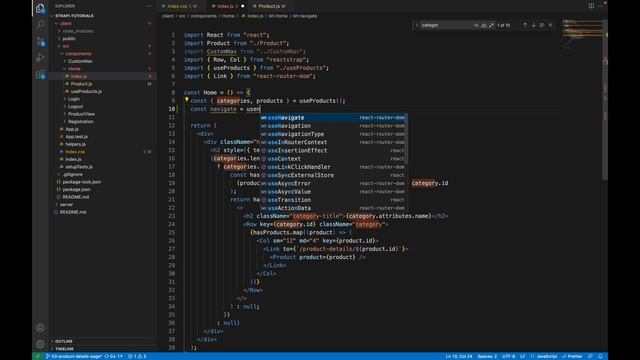Expand the TIMELINE section
This screenshot has width=640, height=360.
pyautogui.click(x=64, y=349)
